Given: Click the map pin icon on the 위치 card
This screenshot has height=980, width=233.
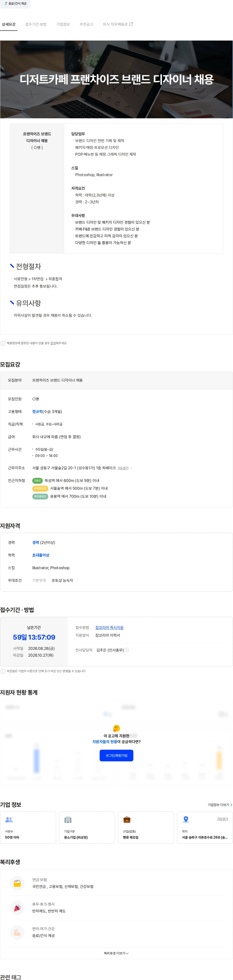Looking at the screenshot, I should pos(186,819).
